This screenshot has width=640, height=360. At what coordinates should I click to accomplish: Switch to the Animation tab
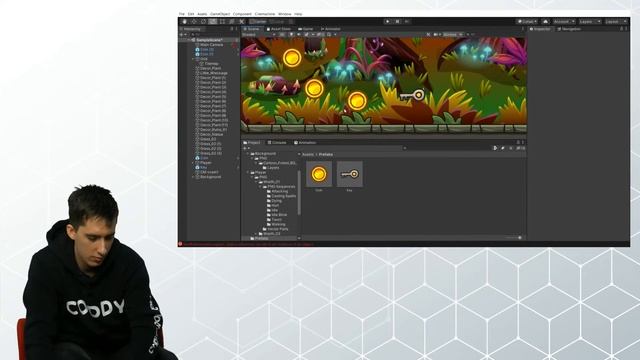(x=305, y=142)
